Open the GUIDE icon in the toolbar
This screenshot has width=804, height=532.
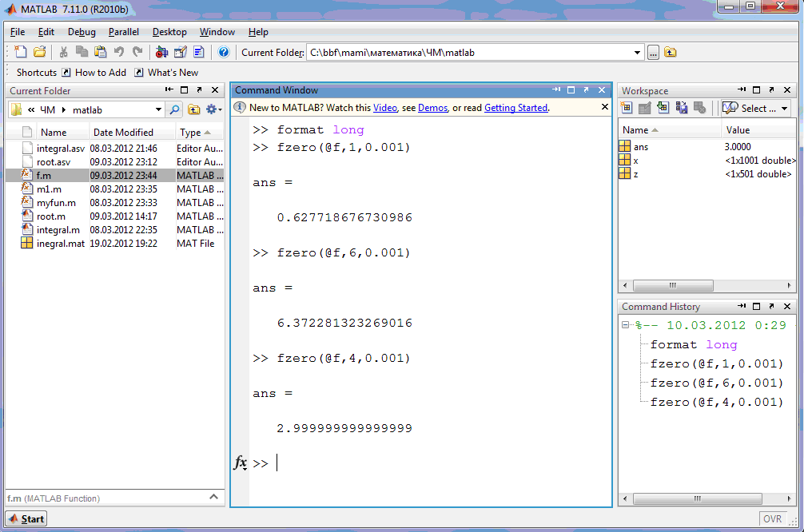[181, 52]
